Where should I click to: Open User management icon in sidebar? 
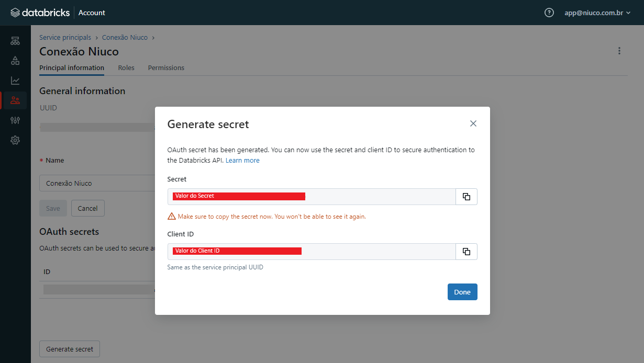coord(15,100)
